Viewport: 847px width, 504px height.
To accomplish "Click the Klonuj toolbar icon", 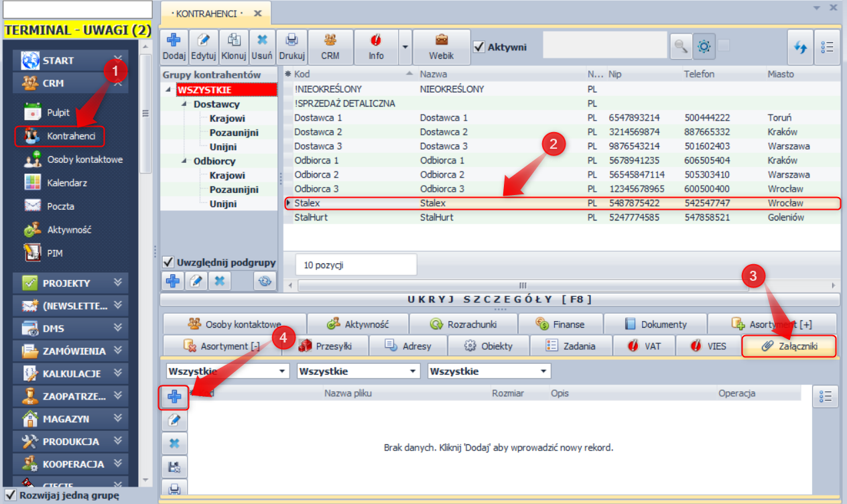I will (x=235, y=47).
